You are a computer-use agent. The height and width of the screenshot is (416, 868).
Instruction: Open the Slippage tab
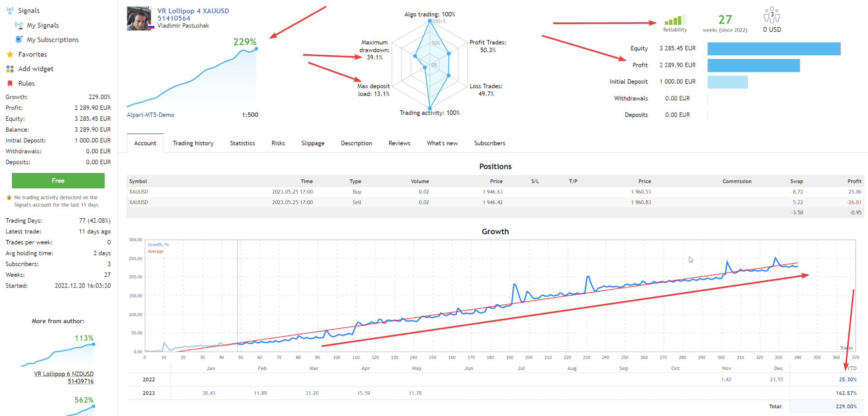[x=313, y=143]
